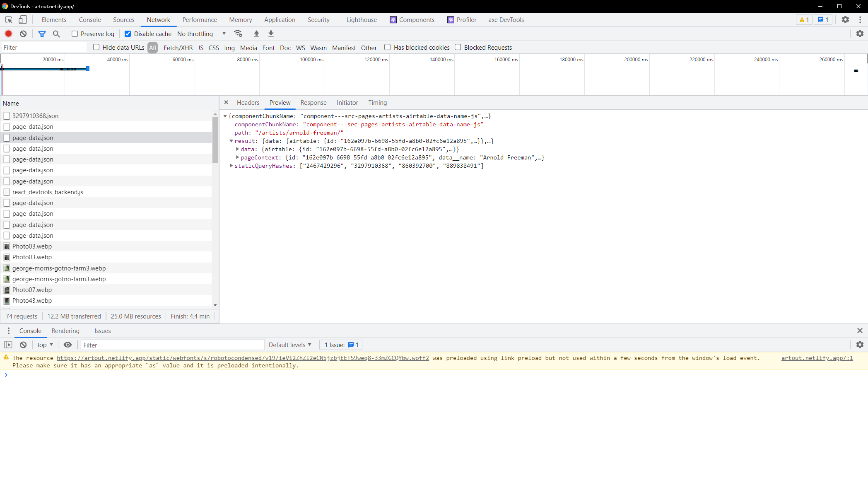
Task: Create live expression eye icon
Action: 68,345
